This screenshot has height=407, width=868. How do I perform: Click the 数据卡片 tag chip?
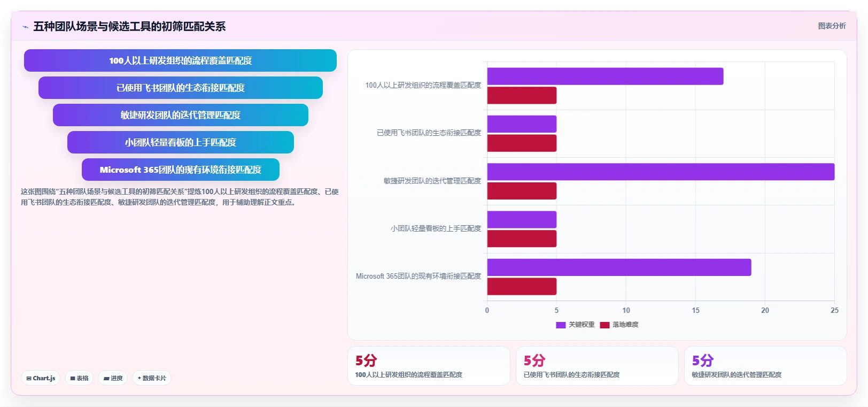click(152, 378)
